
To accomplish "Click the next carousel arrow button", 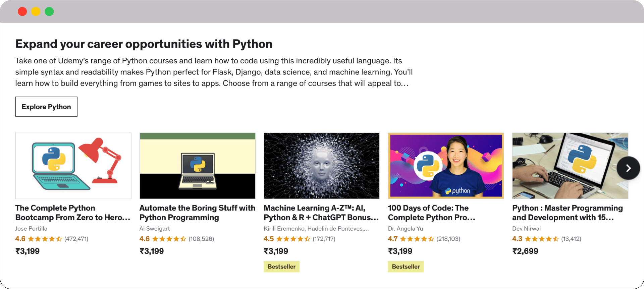I will (x=628, y=168).
